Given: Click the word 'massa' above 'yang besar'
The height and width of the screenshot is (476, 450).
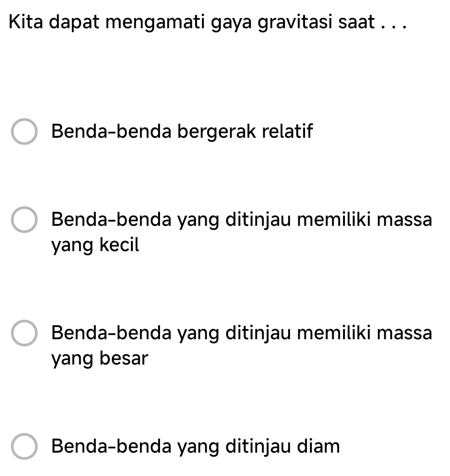Looking at the screenshot, I should 404,333.
